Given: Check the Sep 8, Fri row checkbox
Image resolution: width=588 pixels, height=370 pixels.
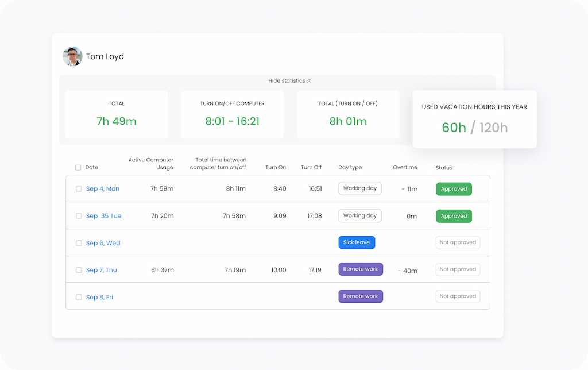Looking at the screenshot, I should point(79,296).
